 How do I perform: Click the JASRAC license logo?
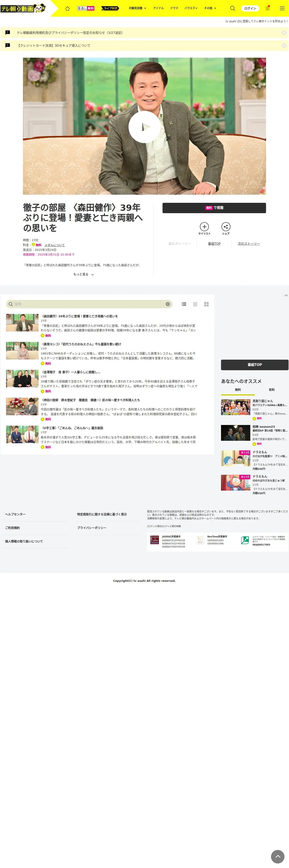click(154, 540)
